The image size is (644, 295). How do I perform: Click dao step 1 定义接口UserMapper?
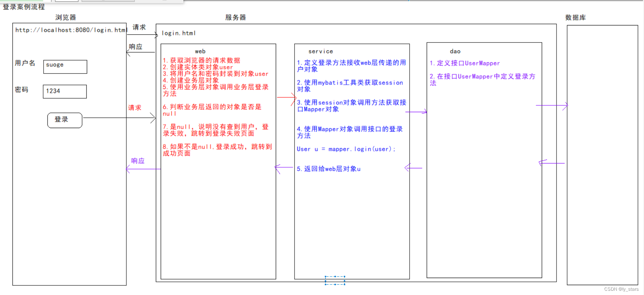pyautogui.click(x=465, y=63)
